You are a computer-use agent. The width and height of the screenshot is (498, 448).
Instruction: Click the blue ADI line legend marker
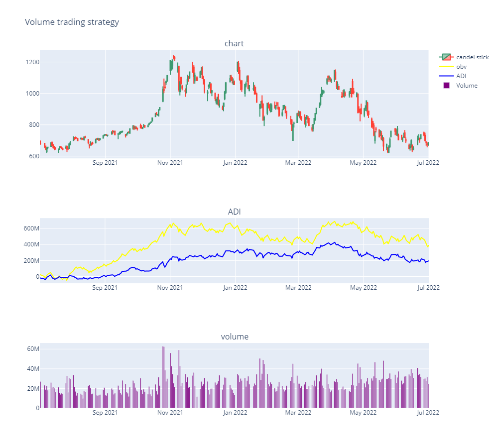pyautogui.click(x=446, y=76)
